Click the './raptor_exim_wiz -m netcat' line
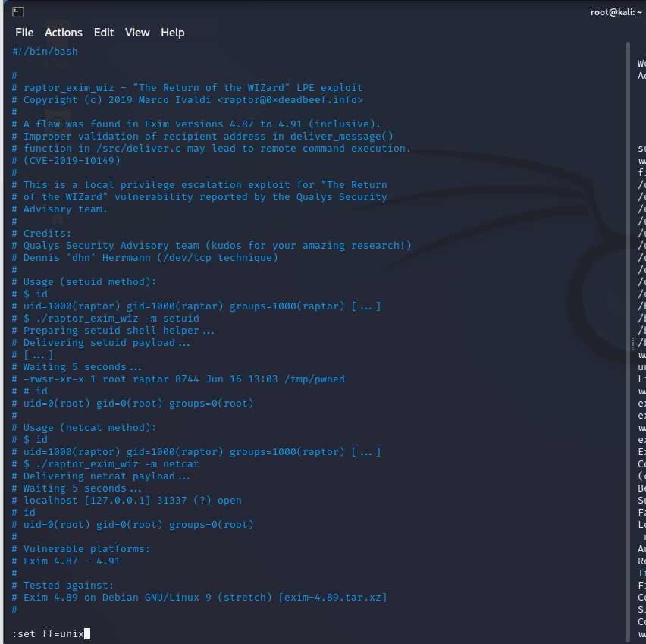The height and width of the screenshot is (644, 646). (105, 463)
